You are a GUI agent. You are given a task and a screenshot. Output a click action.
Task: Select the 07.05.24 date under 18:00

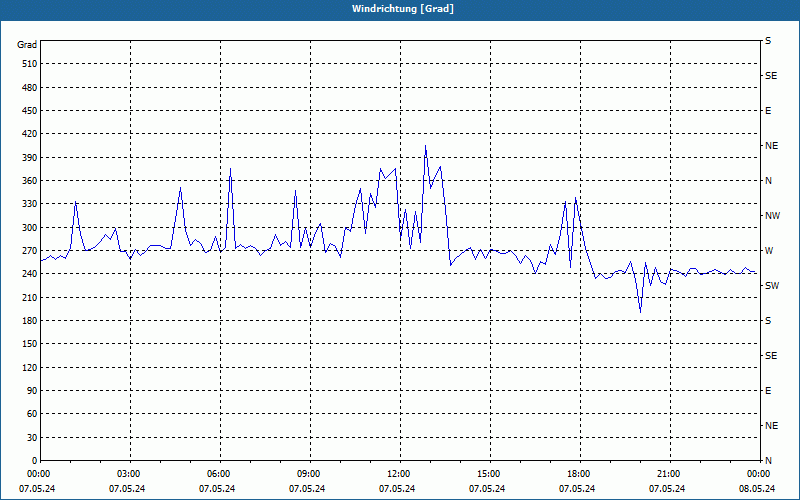(x=577, y=489)
